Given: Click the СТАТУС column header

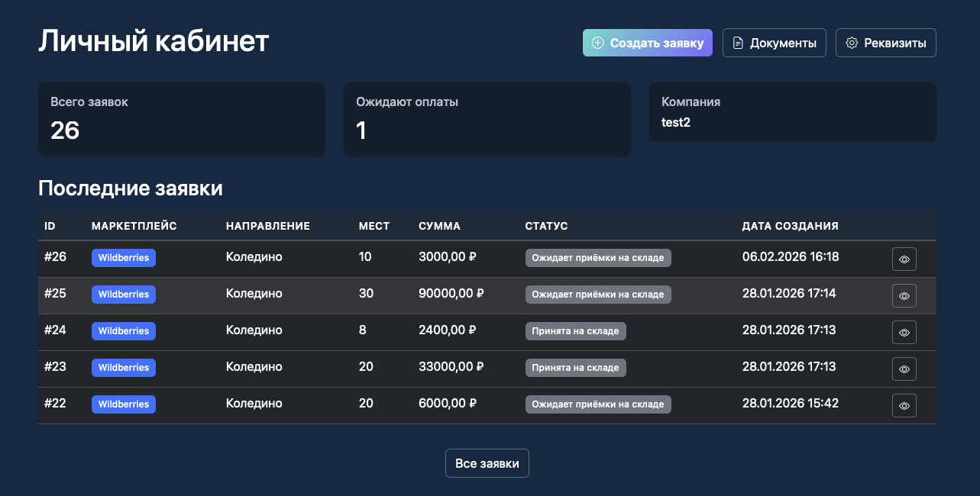Looking at the screenshot, I should (x=546, y=226).
